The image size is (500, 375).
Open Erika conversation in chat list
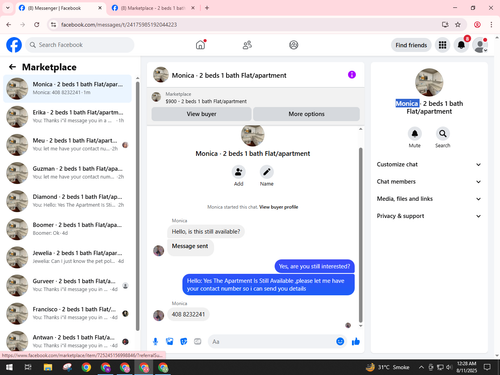pyautogui.click(x=67, y=116)
